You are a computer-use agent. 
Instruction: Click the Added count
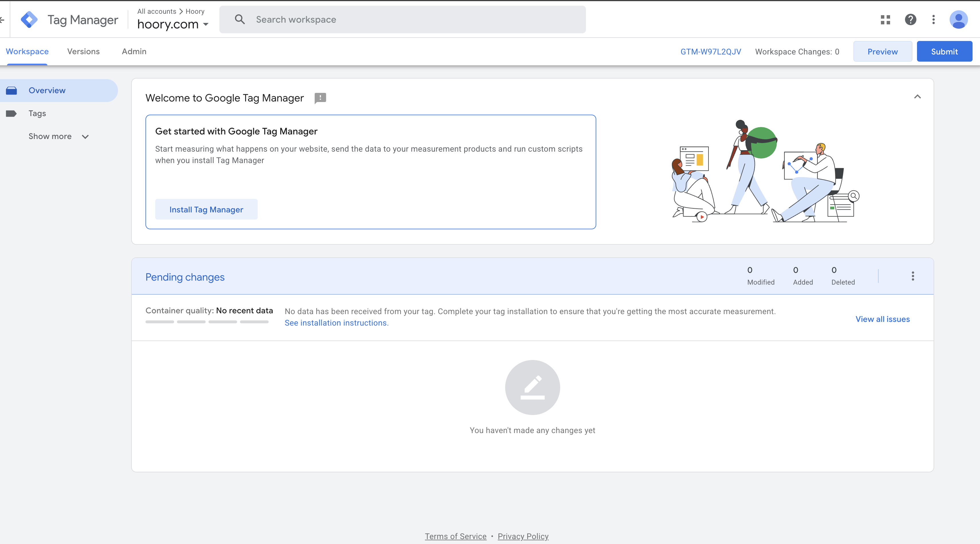[803, 276]
